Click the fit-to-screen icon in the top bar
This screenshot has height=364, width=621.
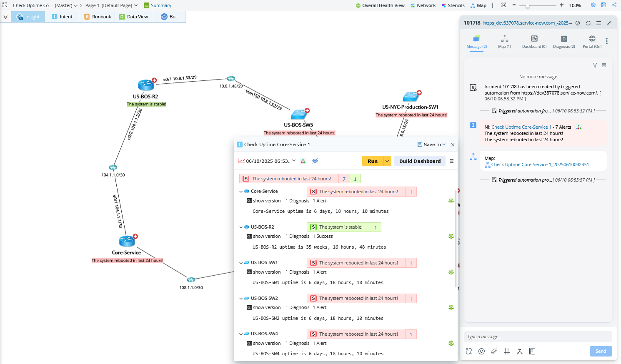pyautogui.click(x=503, y=5)
